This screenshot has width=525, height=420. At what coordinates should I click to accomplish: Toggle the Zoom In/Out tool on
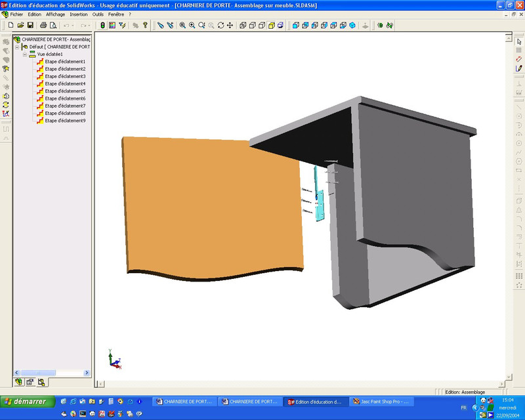(201, 25)
